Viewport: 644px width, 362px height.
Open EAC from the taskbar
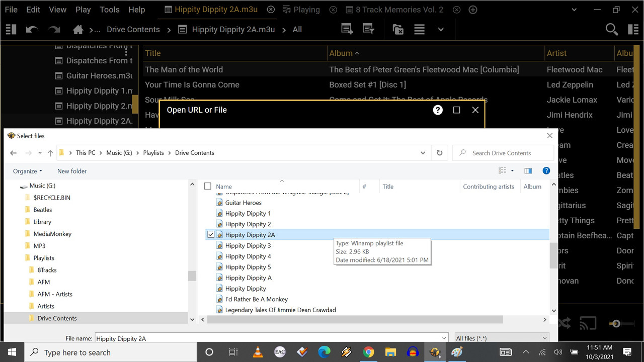(x=280, y=352)
